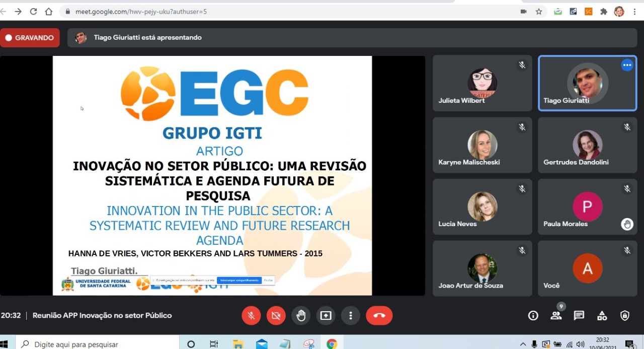Click the muted mic icon on Joao Artur's tile

pos(522,250)
